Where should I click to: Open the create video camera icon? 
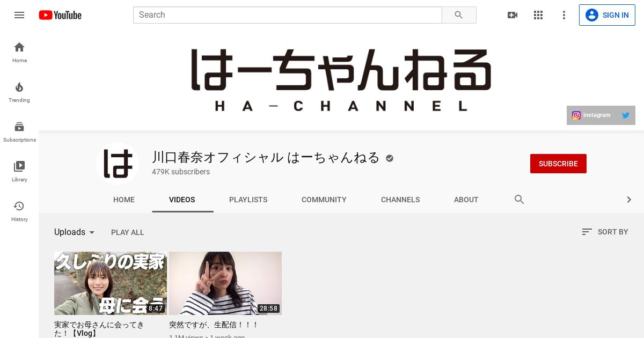[x=513, y=15]
